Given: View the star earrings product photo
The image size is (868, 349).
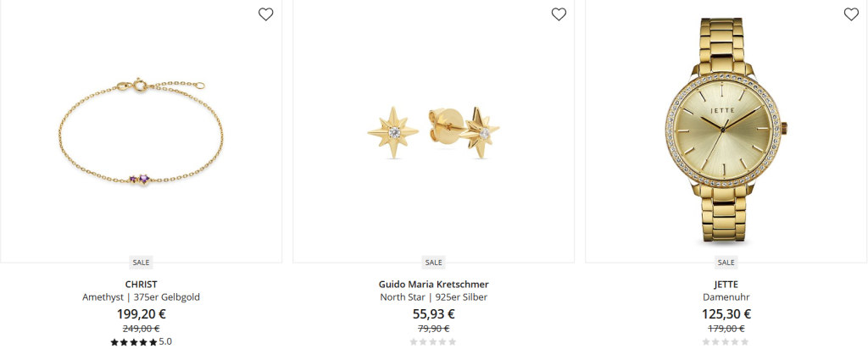Looking at the screenshot, I should point(433,131).
